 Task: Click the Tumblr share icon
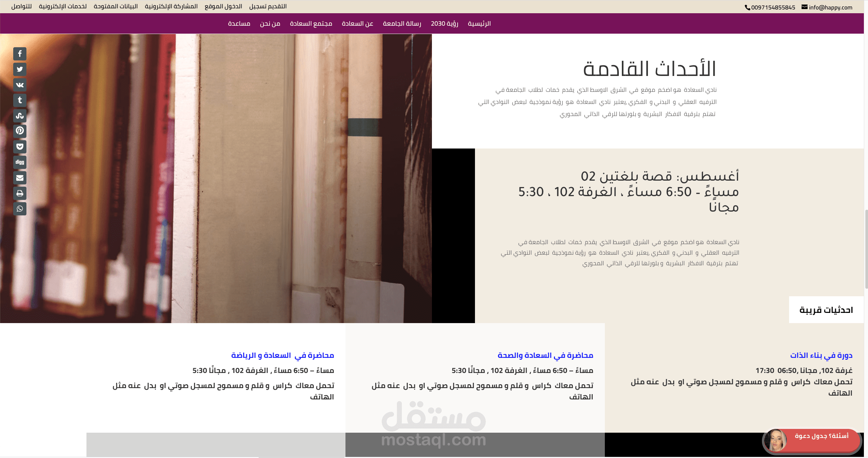click(x=20, y=100)
